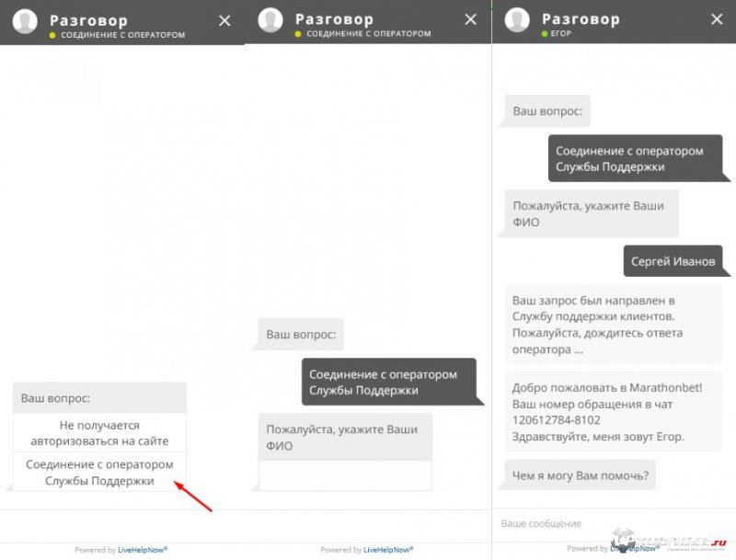Close the middle chat panel with X
Screen dimensions: 736x560
coord(470,19)
